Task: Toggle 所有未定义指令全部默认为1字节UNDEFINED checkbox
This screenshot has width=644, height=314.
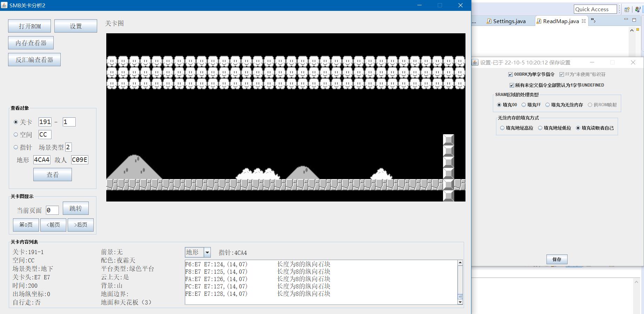Action: pyautogui.click(x=512, y=85)
